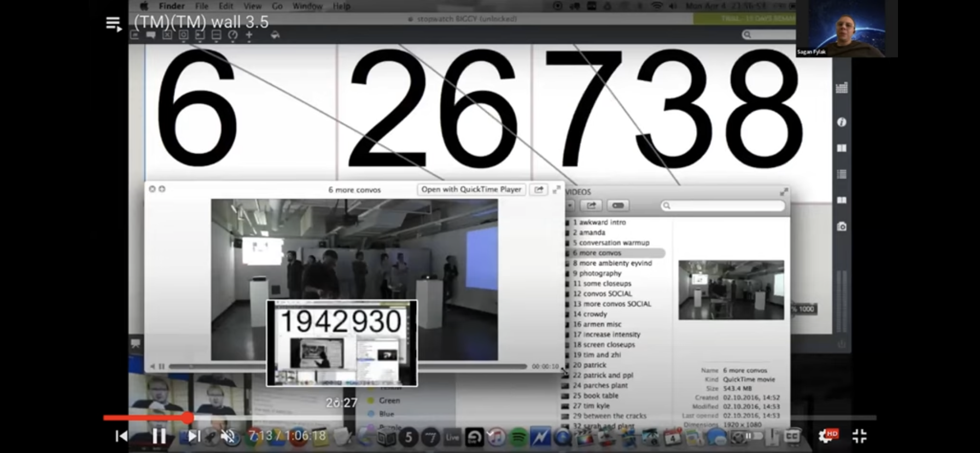Select file 5 conversation warmup
Viewport: 980px width, 453px height.
611,242
